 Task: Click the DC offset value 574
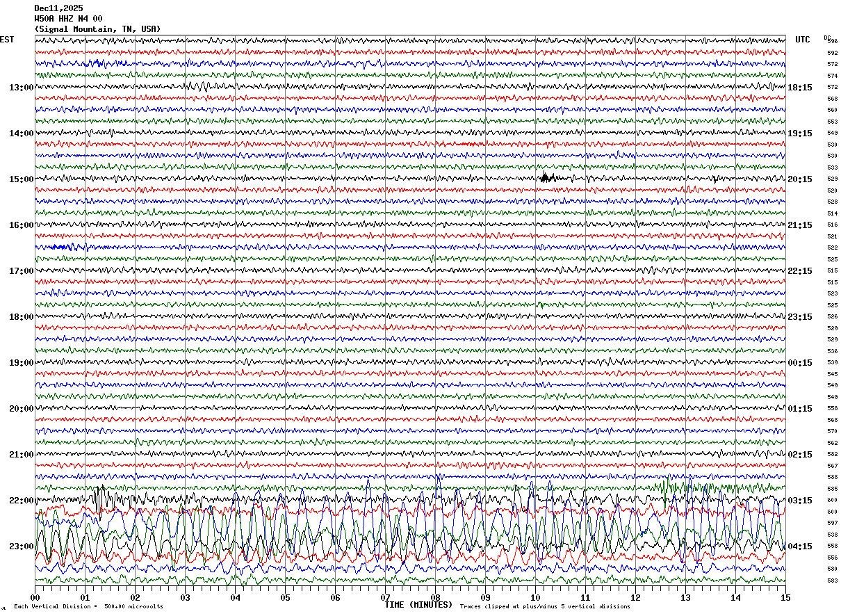[833, 76]
